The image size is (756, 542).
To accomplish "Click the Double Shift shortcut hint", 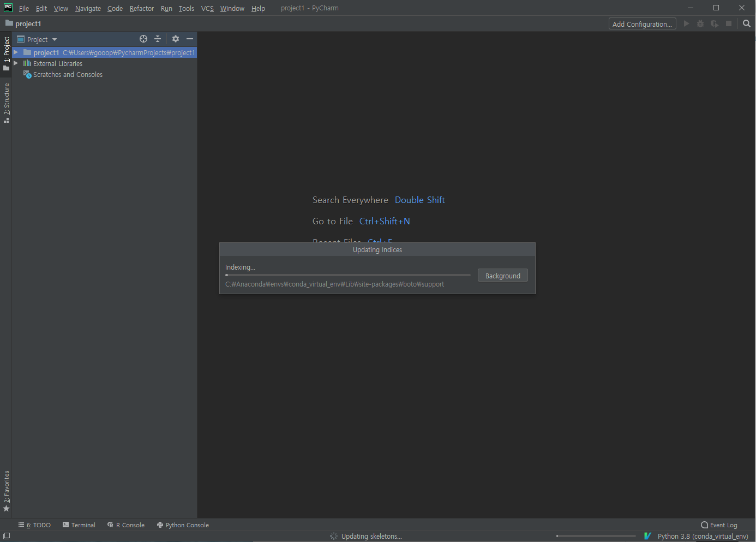I will [x=420, y=200].
